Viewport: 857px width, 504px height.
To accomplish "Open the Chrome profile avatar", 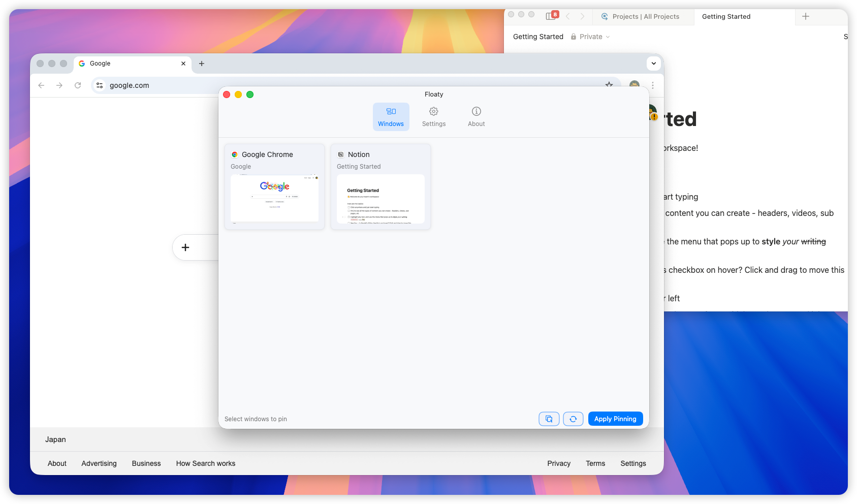I will 633,85.
